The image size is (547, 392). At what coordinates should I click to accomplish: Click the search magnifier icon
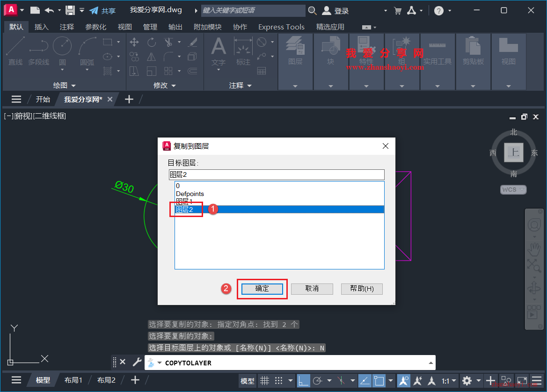pos(312,11)
